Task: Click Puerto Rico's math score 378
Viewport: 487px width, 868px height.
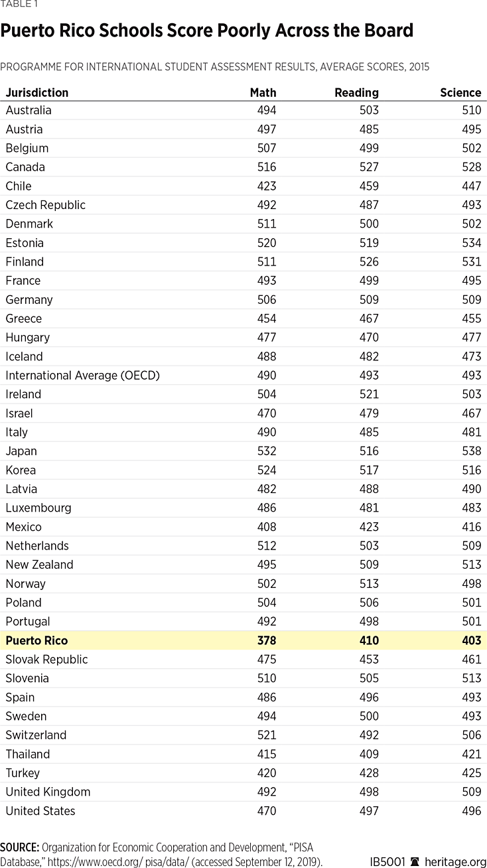Action: point(267,640)
